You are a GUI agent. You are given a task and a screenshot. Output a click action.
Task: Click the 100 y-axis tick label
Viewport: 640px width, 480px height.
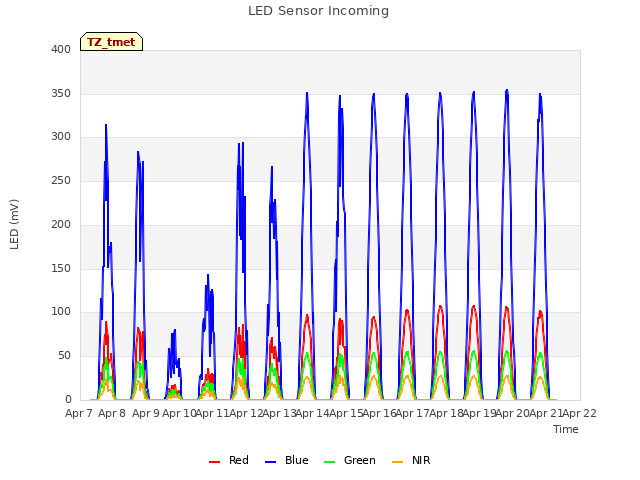pos(61,312)
